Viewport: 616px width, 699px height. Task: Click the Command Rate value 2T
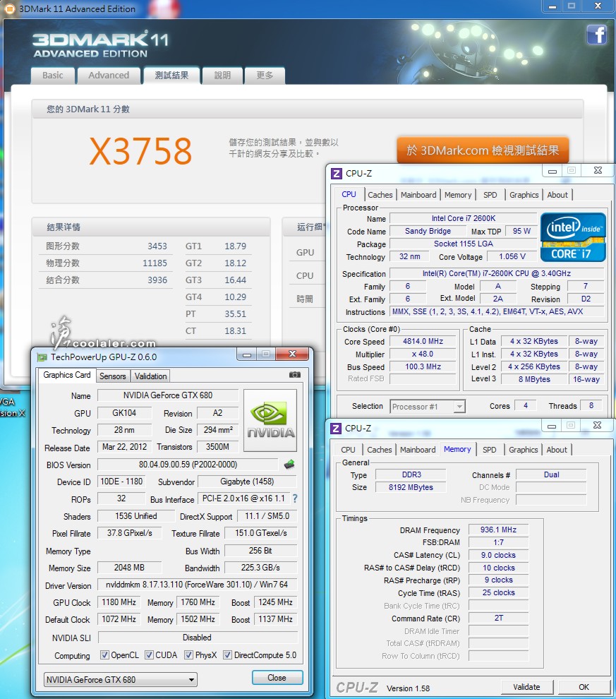click(x=498, y=618)
